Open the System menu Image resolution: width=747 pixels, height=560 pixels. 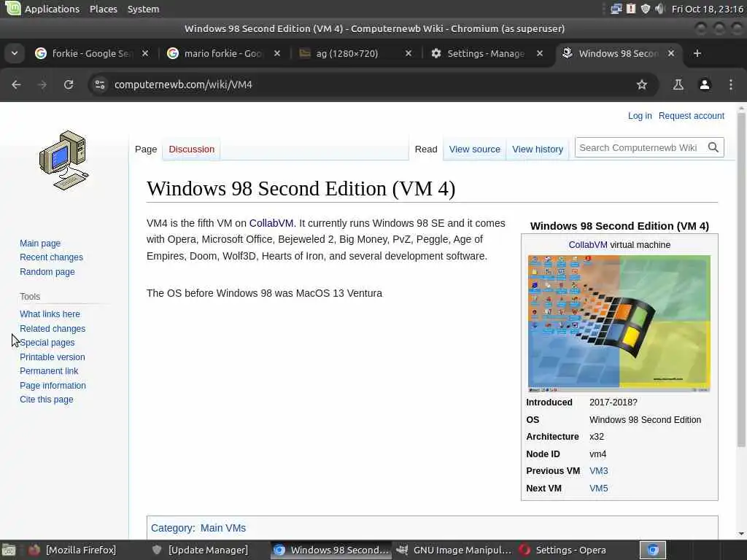pos(144,9)
